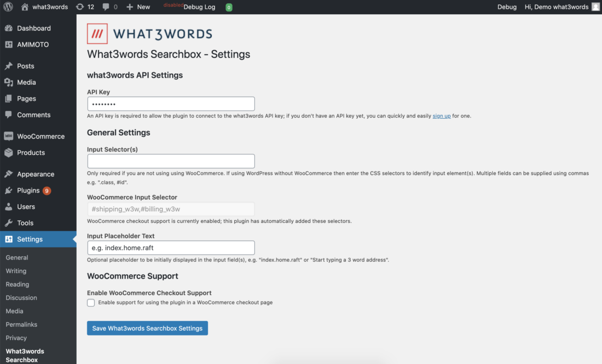Click the WooCommerce Support heading
The height and width of the screenshot is (364, 602).
point(132,276)
